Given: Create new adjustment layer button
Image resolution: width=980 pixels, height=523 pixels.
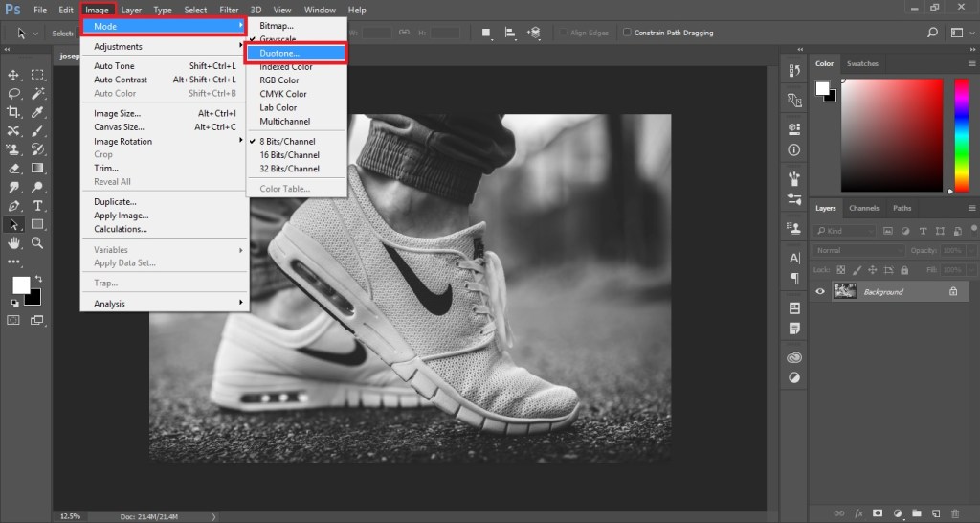Looking at the screenshot, I should click(898, 513).
